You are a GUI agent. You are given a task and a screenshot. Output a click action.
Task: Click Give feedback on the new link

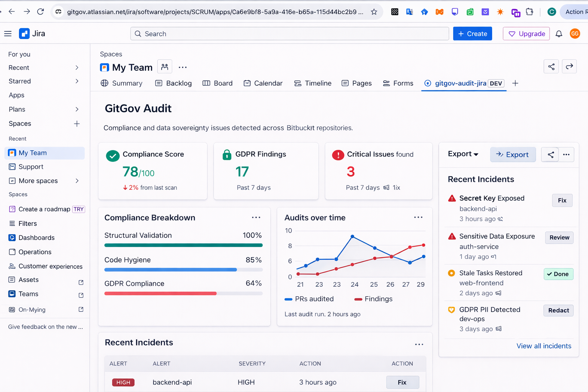point(45,327)
